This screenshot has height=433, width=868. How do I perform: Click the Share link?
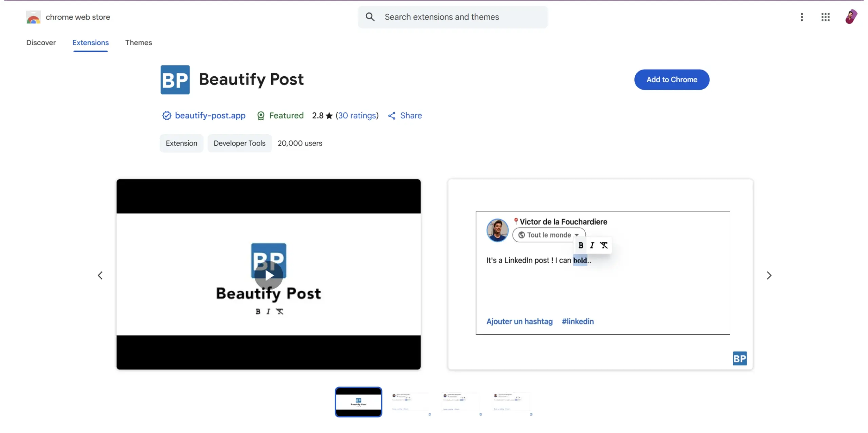click(411, 115)
